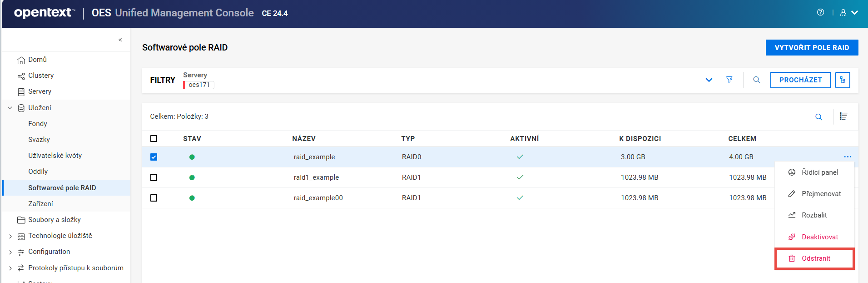Image resolution: width=868 pixels, height=283 pixels.
Task: Select Odstranit from the context menu
Action: point(815,258)
